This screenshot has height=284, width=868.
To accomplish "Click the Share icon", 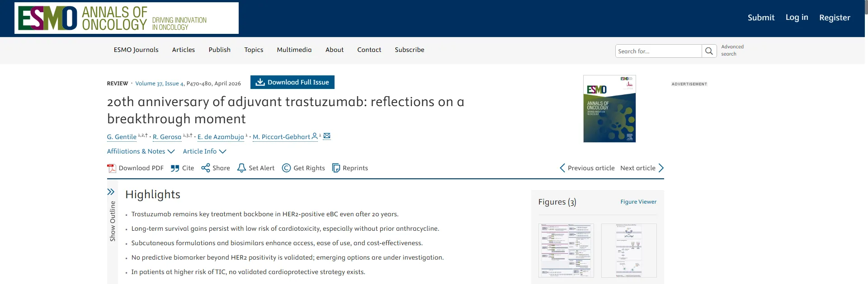I will point(206,168).
